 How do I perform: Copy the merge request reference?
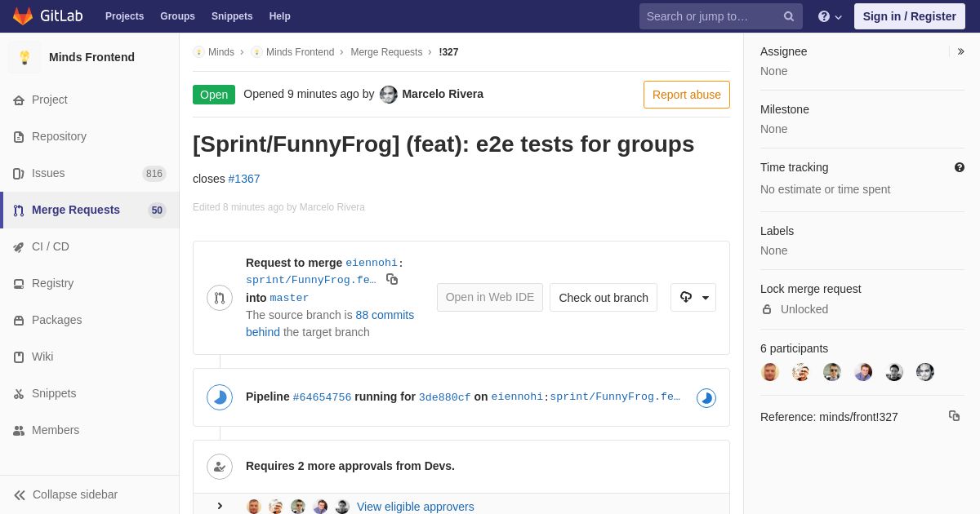pos(954,416)
